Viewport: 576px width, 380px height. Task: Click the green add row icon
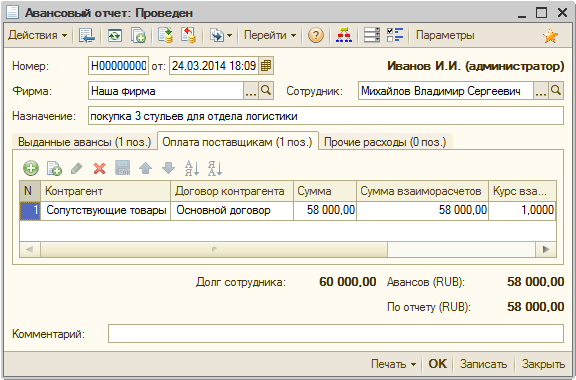[x=31, y=168]
